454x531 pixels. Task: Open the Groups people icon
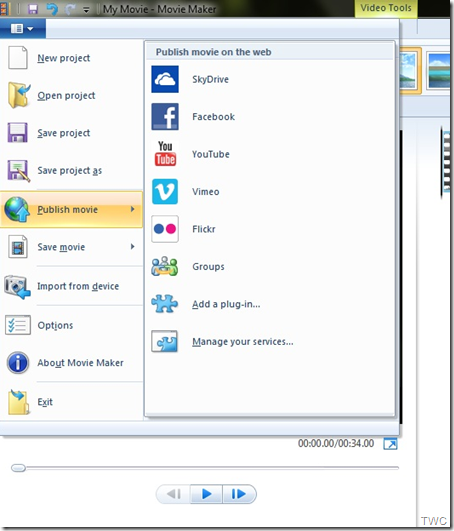tap(165, 266)
